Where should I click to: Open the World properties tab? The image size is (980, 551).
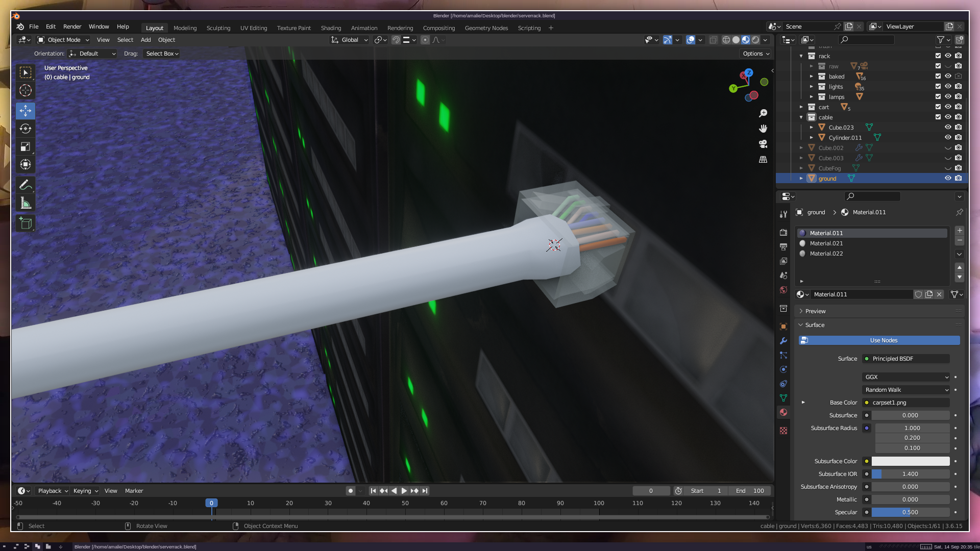click(x=783, y=290)
